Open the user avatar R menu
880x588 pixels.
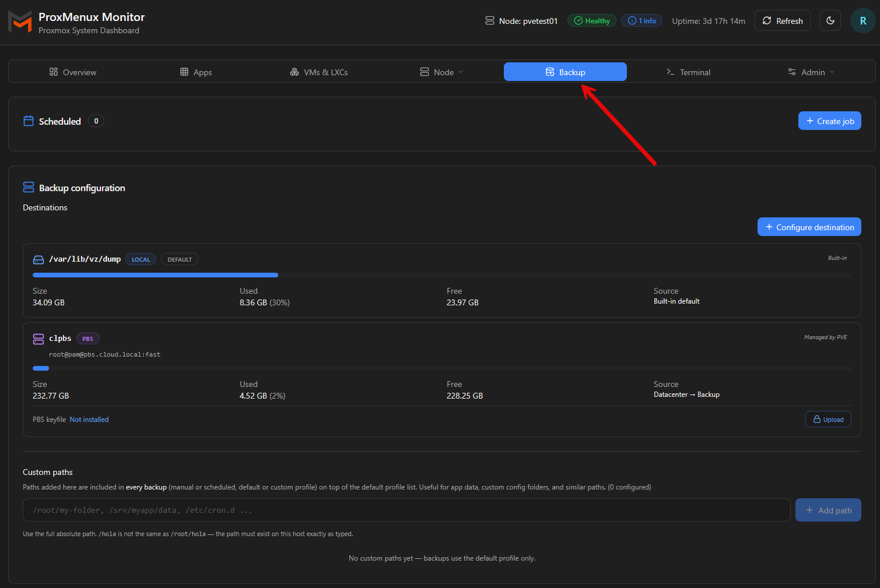863,20
